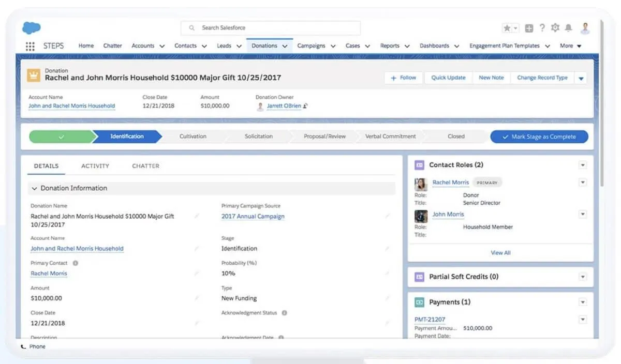Image resolution: width=621 pixels, height=364 pixels.
Task: Click the Follow button
Action: click(404, 78)
